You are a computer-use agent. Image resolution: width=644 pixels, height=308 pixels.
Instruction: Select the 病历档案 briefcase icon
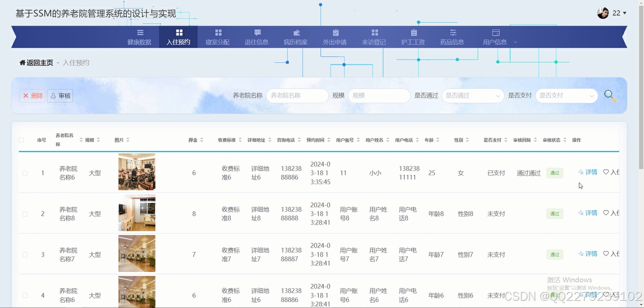(296, 32)
